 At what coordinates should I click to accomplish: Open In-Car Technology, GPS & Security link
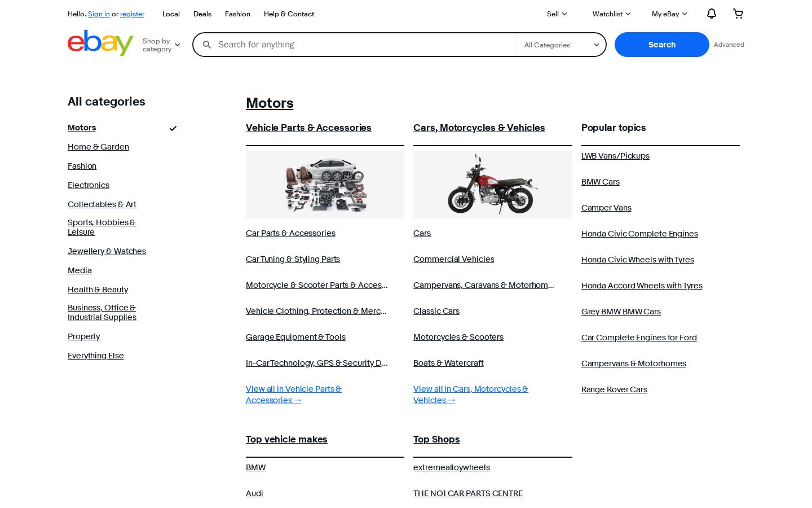point(317,363)
